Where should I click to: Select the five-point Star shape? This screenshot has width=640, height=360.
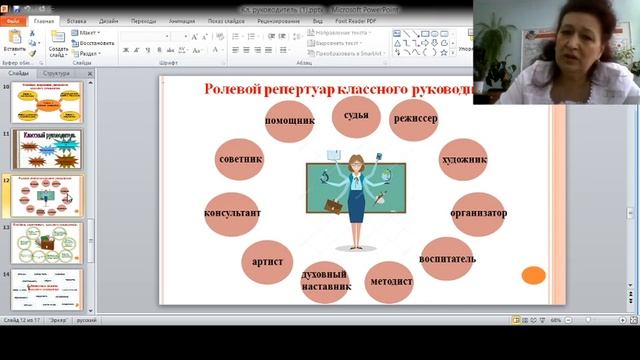pyautogui.click(x=444, y=53)
